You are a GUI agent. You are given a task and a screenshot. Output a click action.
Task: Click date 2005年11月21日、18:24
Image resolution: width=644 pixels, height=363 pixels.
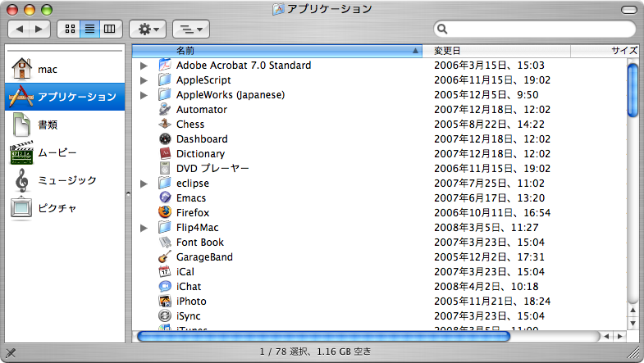[492, 302]
